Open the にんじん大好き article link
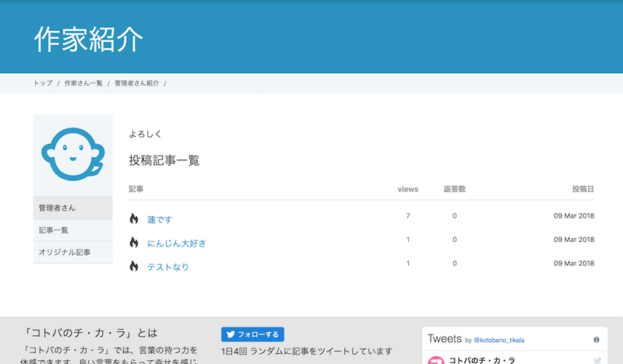Screen dimensions: 623x364 [177, 243]
